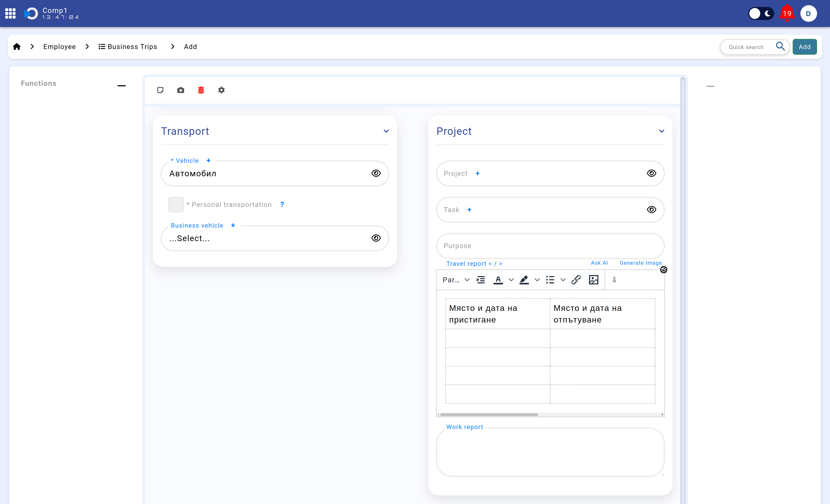Click the search magnifier icon
This screenshot has width=830, height=504.
click(780, 46)
